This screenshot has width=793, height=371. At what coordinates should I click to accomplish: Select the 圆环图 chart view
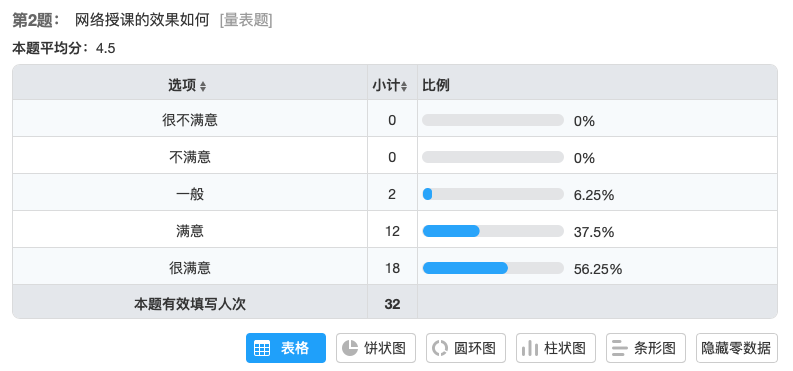point(466,348)
